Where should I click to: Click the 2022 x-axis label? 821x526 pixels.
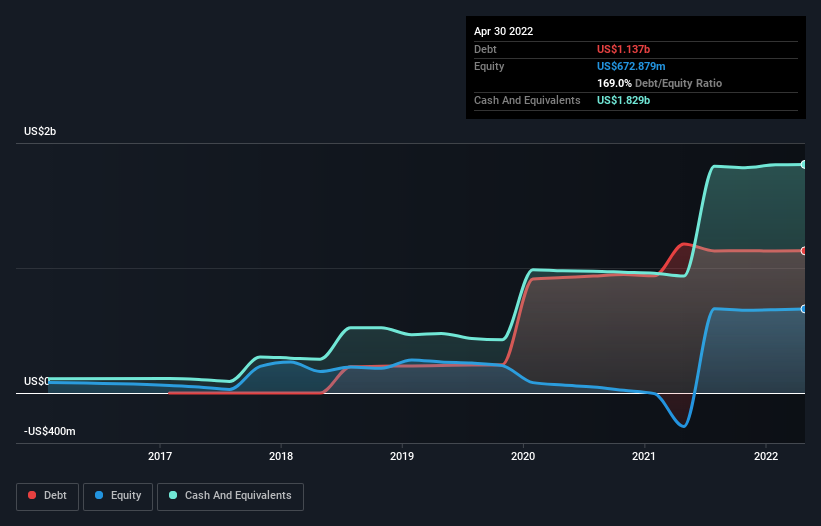click(x=766, y=456)
